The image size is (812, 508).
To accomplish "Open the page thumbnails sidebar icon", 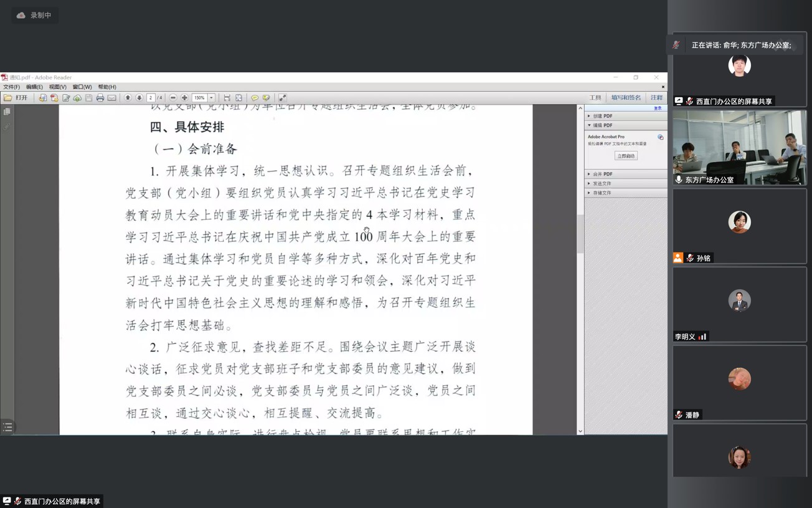I will [7, 112].
